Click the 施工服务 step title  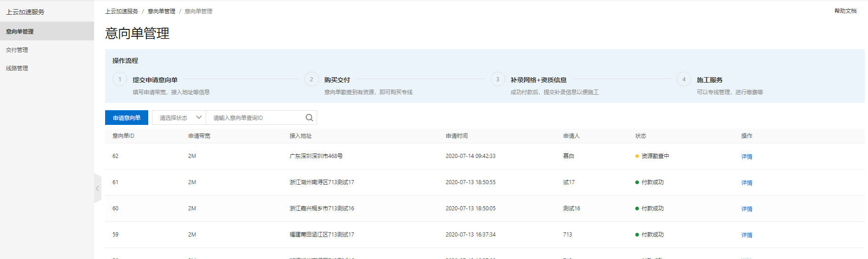(x=710, y=79)
